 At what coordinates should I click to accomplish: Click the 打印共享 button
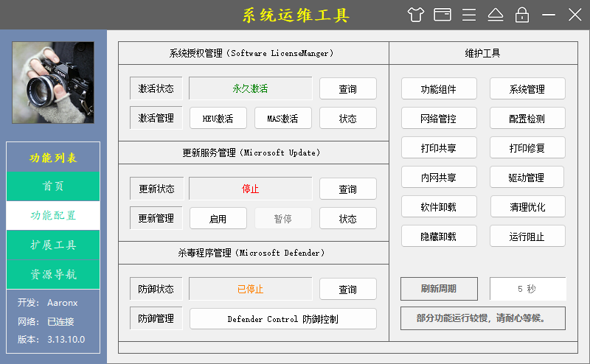tap(439, 148)
